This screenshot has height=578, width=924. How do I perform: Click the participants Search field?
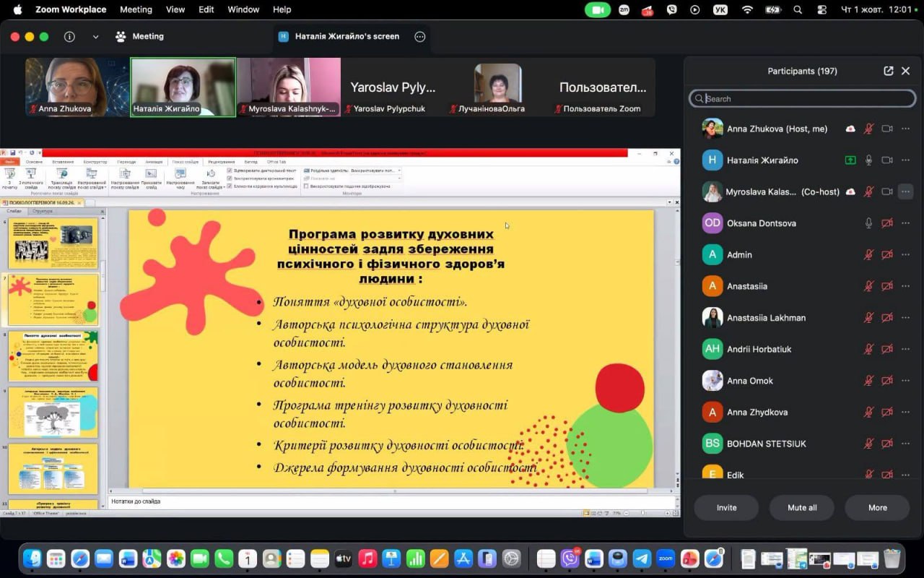pyautogui.click(x=802, y=99)
